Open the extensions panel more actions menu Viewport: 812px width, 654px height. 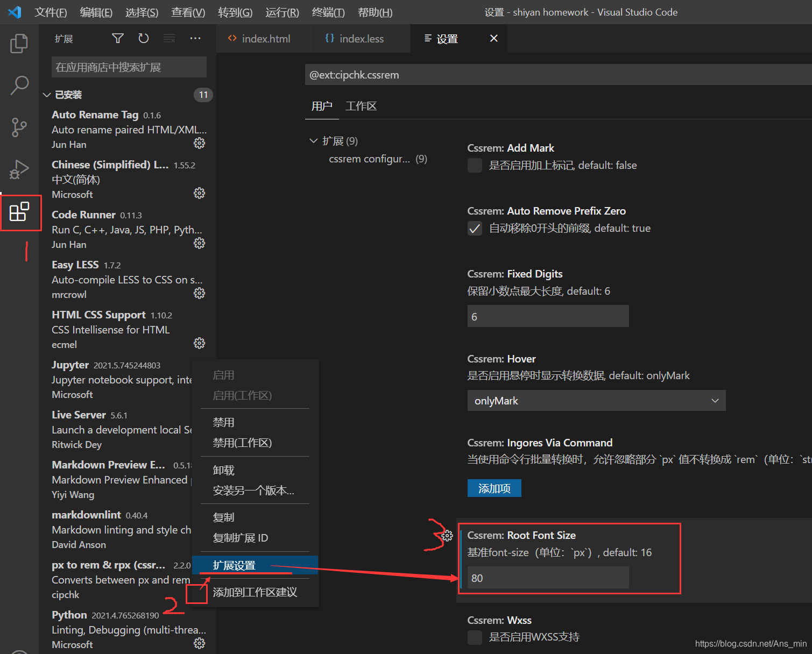point(195,38)
